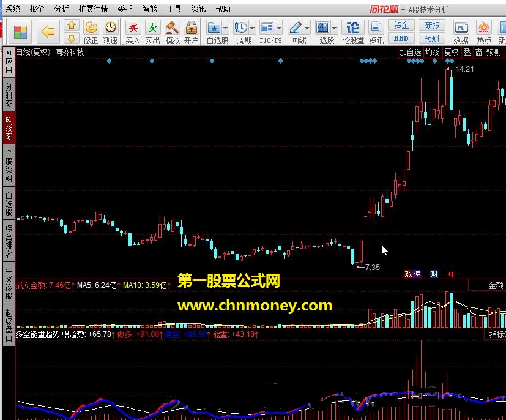Click the 金额 volume panel label

click(x=496, y=285)
